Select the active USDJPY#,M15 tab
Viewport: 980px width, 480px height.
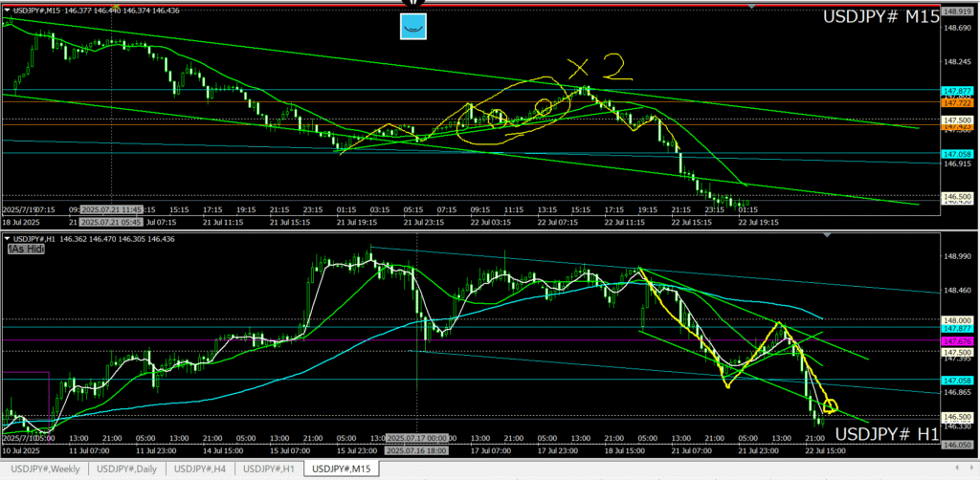coord(342,469)
